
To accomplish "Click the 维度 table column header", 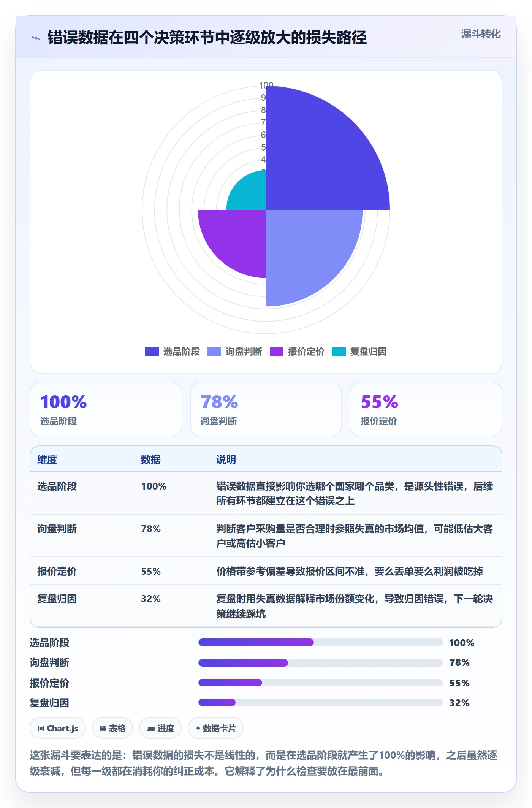I will tap(47, 459).
